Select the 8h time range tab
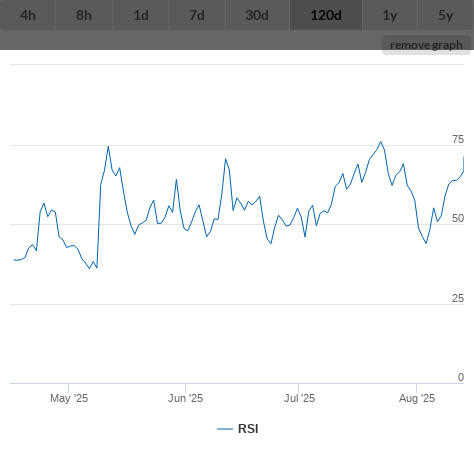The image size is (474, 455). pos(84,15)
